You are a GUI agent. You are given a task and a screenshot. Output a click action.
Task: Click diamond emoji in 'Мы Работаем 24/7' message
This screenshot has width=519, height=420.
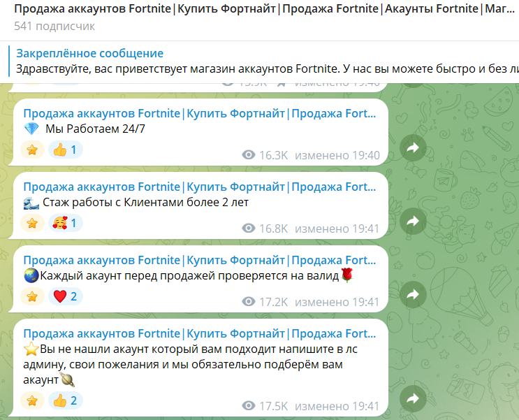point(31,129)
